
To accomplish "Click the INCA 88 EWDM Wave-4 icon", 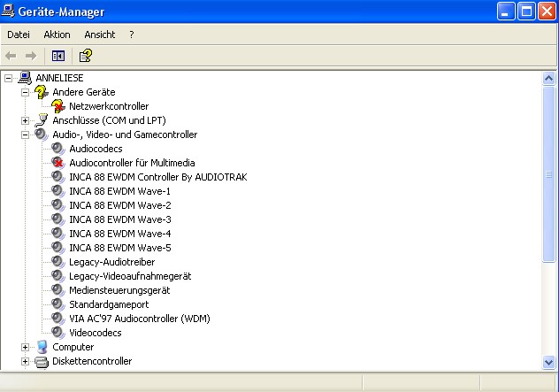I will tap(58, 234).
